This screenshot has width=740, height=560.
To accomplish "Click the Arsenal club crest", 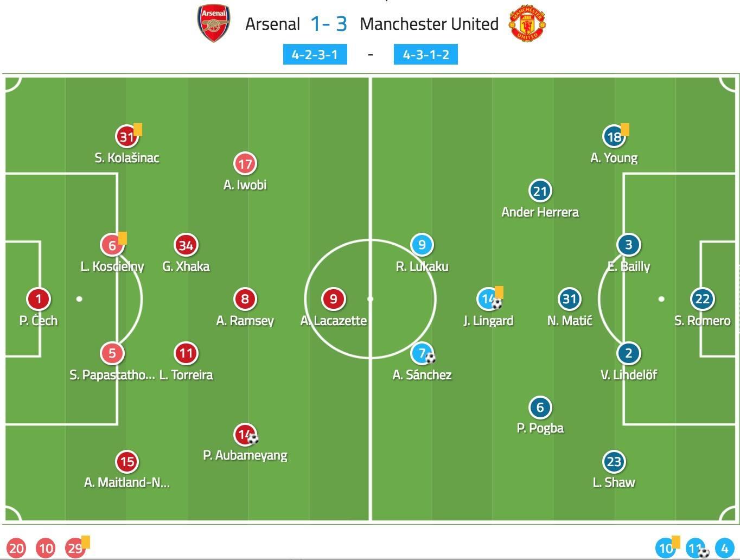I will coord(214,23).
